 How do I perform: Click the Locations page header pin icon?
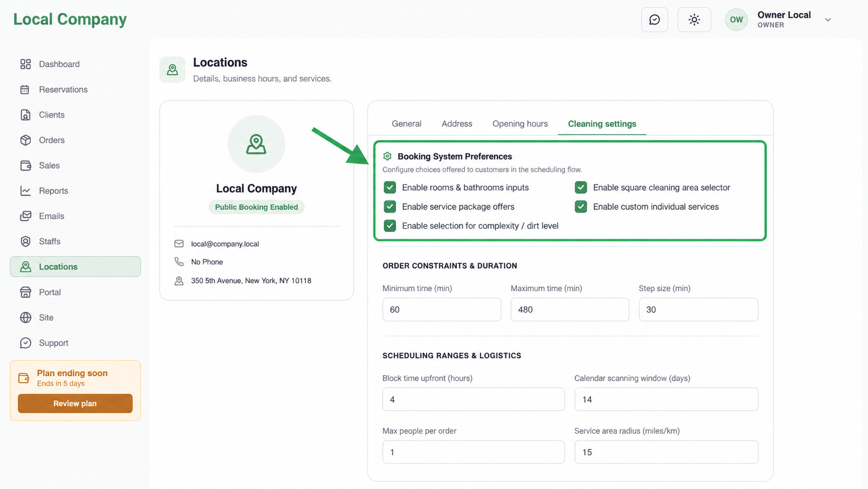[172, 70]
